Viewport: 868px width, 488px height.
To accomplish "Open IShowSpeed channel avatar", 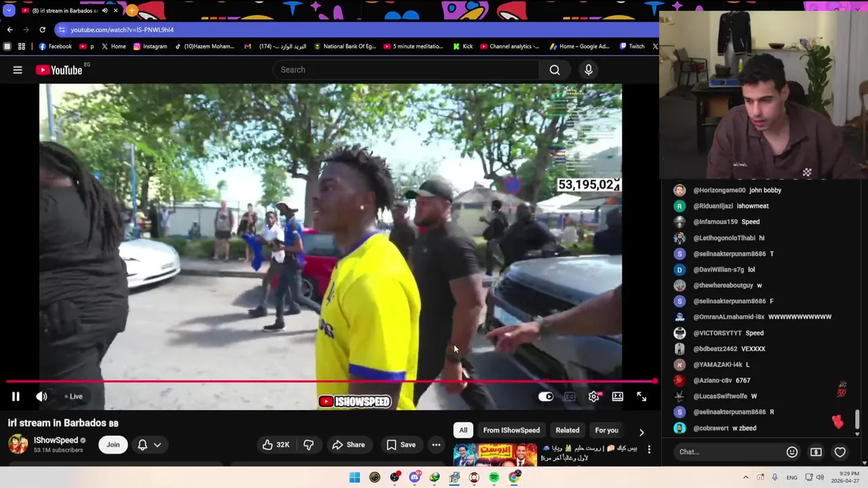I will coord(18,444).
